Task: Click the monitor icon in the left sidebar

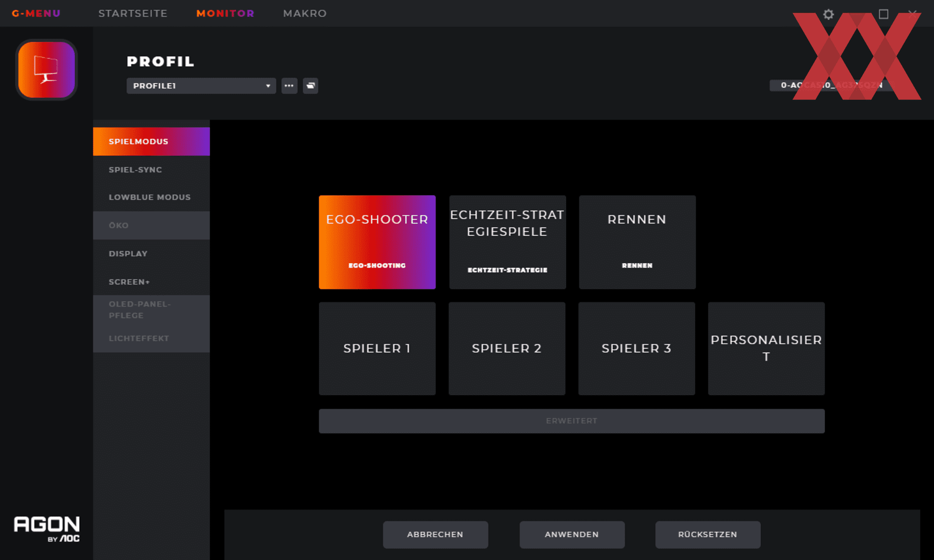Action: point(47,70)
